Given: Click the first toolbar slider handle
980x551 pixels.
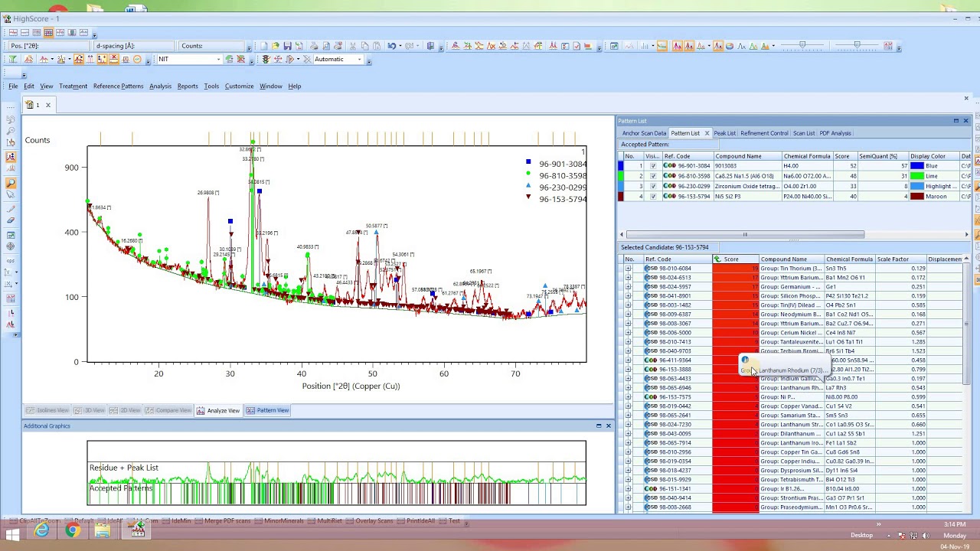Looking at the screenshot, I should [802, 46].
